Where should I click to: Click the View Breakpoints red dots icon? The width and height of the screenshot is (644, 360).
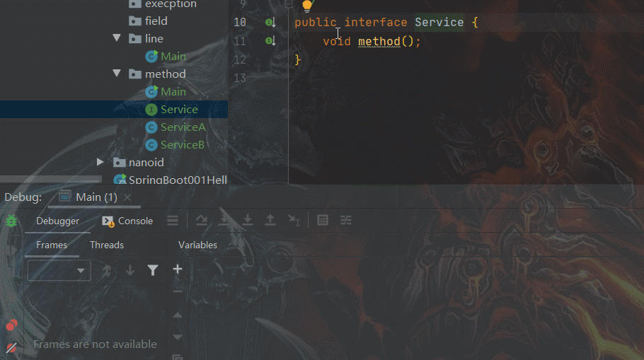[11, 325]
